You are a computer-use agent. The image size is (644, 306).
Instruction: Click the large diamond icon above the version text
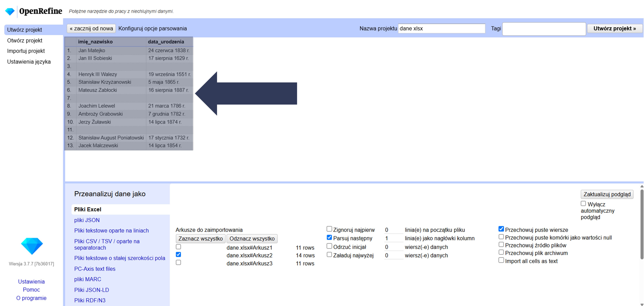[x=32, y=246]
